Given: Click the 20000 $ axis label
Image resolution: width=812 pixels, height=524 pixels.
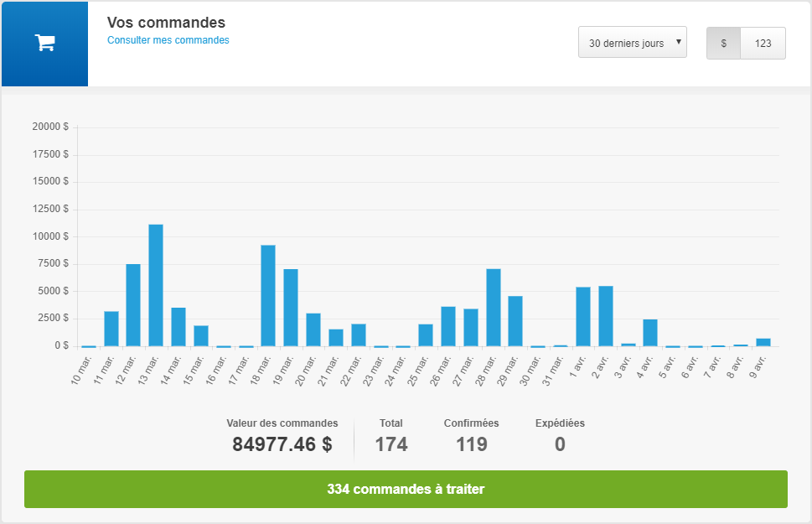Looking at the screenshot, I should click(50, 127).
